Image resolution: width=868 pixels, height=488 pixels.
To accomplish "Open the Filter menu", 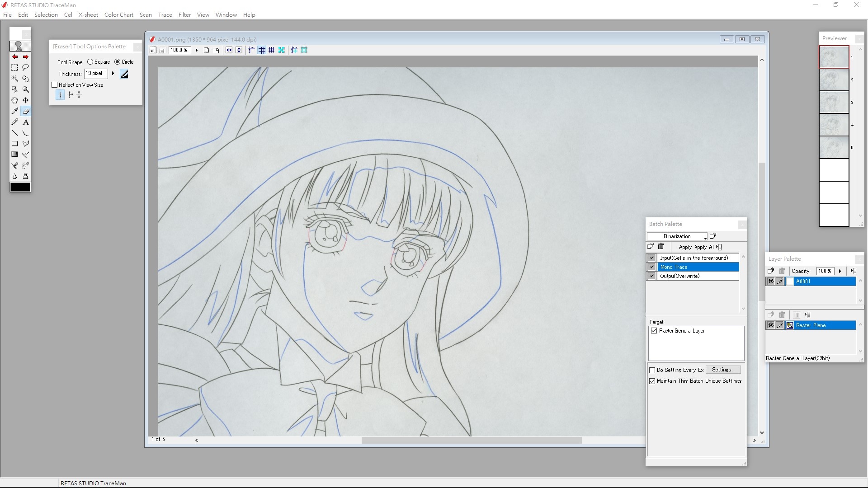I will [184, 14].
